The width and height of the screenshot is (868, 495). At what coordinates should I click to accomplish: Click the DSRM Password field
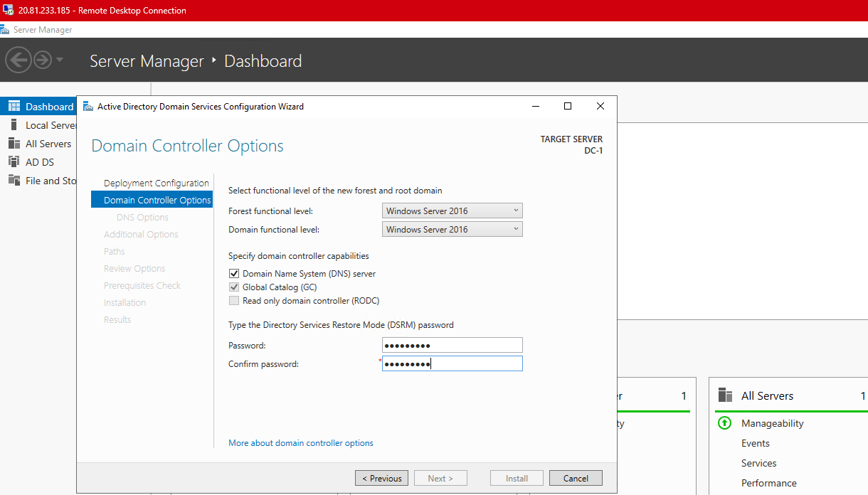pyautogui.click(x=452, y=345)
